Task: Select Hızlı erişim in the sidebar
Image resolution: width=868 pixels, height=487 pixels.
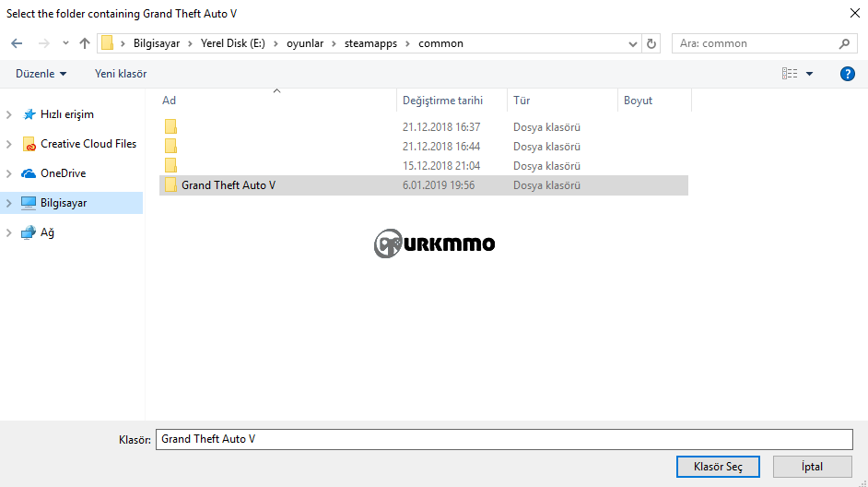Action: pos(67,114)
